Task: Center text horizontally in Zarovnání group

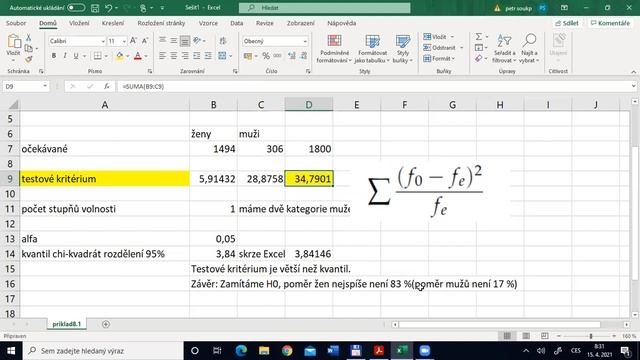Action: coord(173,56)
